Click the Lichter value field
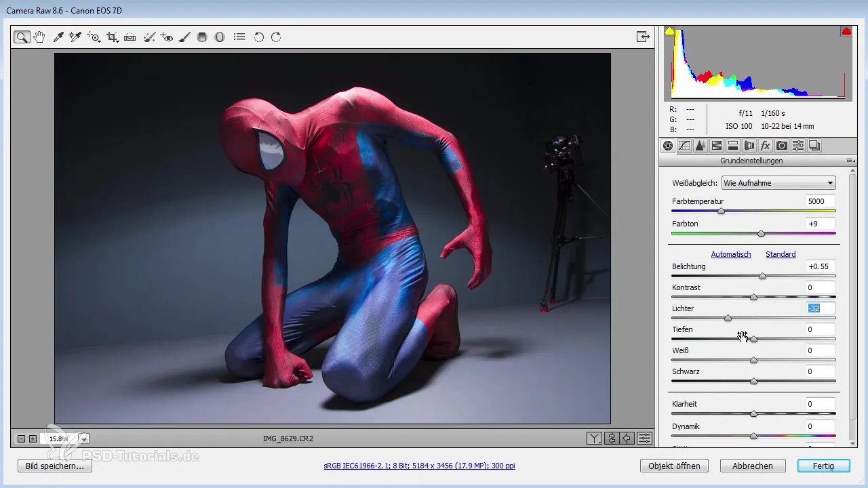868x488 pixels. [821, 308]
